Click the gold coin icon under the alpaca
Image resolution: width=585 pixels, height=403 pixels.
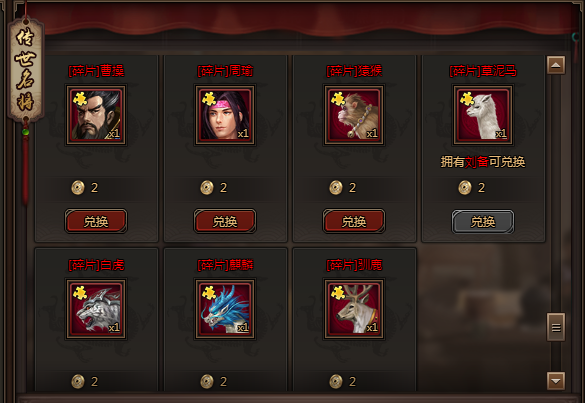click(465, 187)
